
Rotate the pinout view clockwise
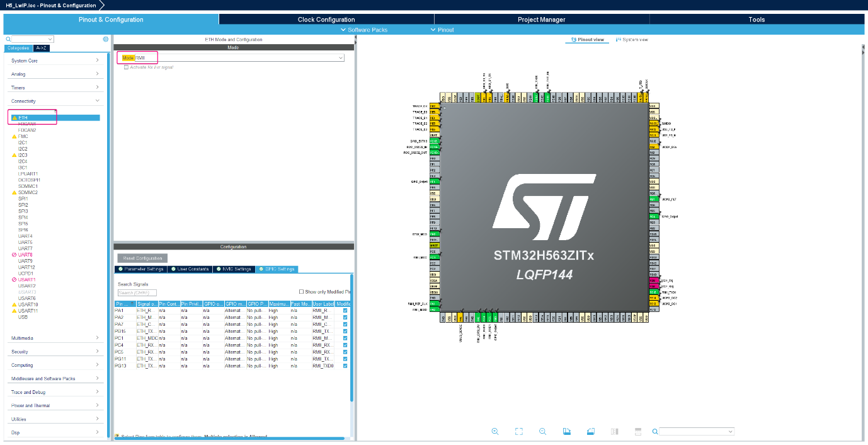tap(566, 431)
